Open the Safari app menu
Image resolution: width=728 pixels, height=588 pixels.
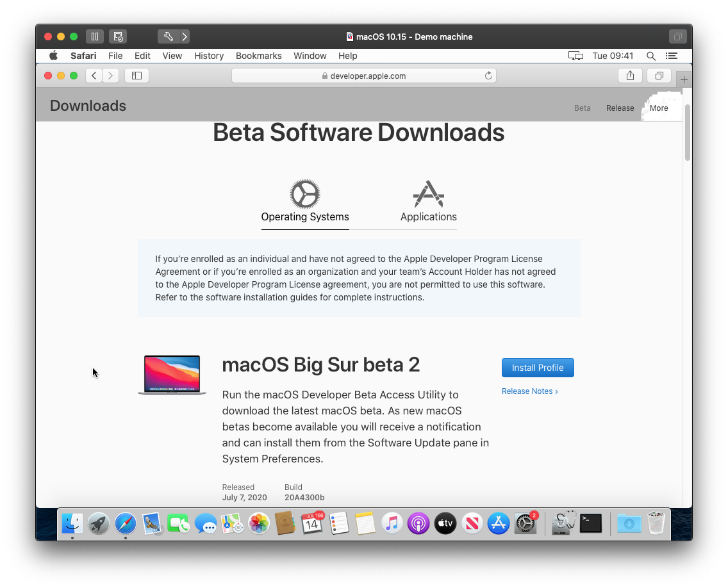click(83, 56)
